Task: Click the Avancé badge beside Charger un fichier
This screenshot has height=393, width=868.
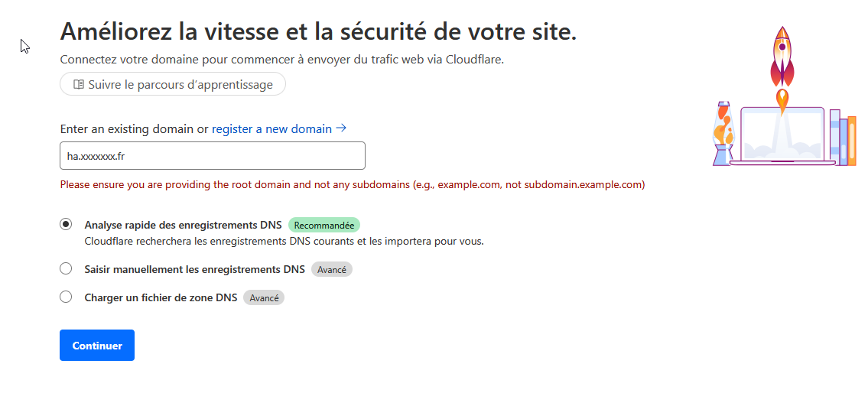Action: (264, 297)
